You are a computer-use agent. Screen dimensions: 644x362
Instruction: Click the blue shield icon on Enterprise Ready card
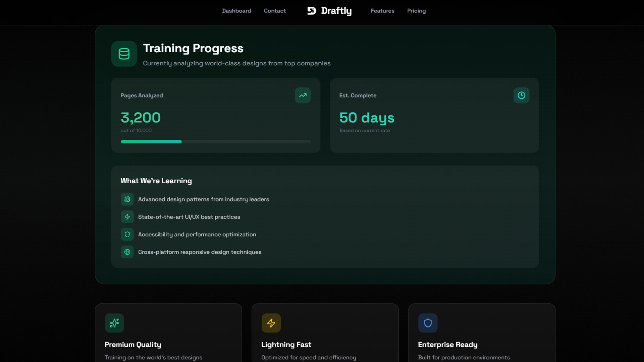click(428, 323)
